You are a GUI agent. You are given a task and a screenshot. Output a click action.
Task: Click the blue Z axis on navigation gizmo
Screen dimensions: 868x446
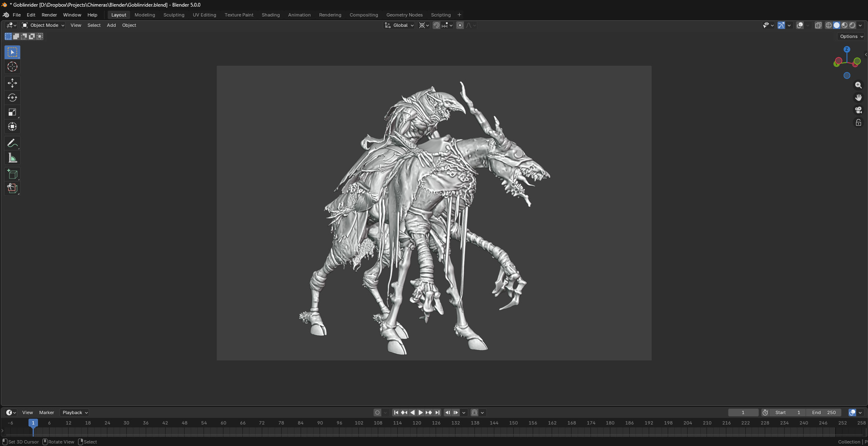tap(847, 49)
